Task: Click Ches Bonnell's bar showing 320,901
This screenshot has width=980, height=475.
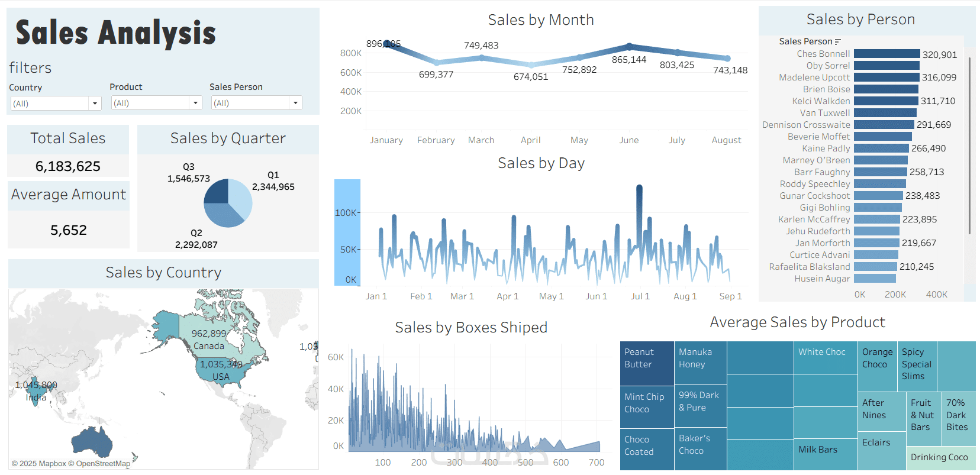Action: pyautogui.click(x=887, y=54)
